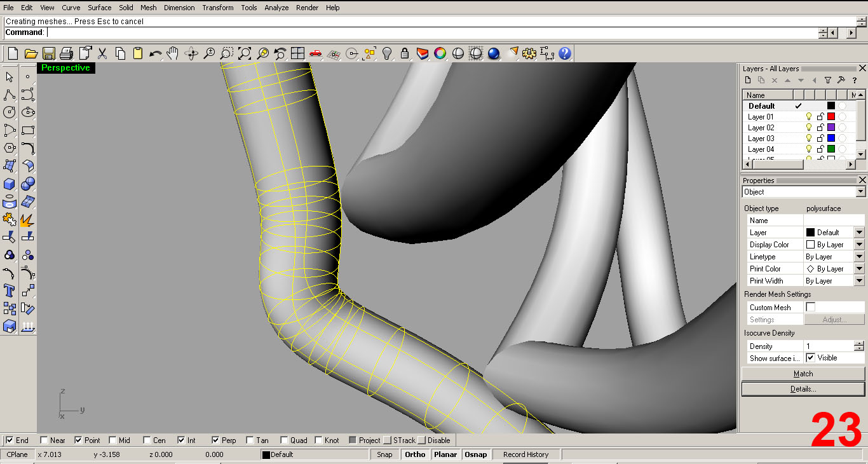Click the Layer 02 purple color swatch
Screen dimensions: 868x464
coord(831,128)
